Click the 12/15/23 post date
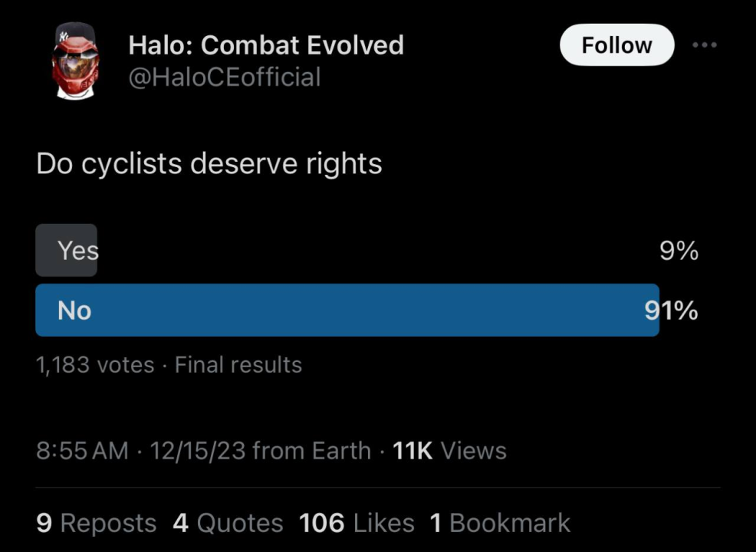The image size is (756, 552). coord(198,450)
